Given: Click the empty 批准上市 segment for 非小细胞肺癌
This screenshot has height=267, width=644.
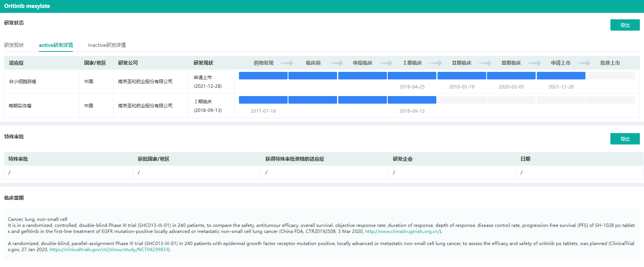Looking at the screenshot, I should (x=610, y=76).
